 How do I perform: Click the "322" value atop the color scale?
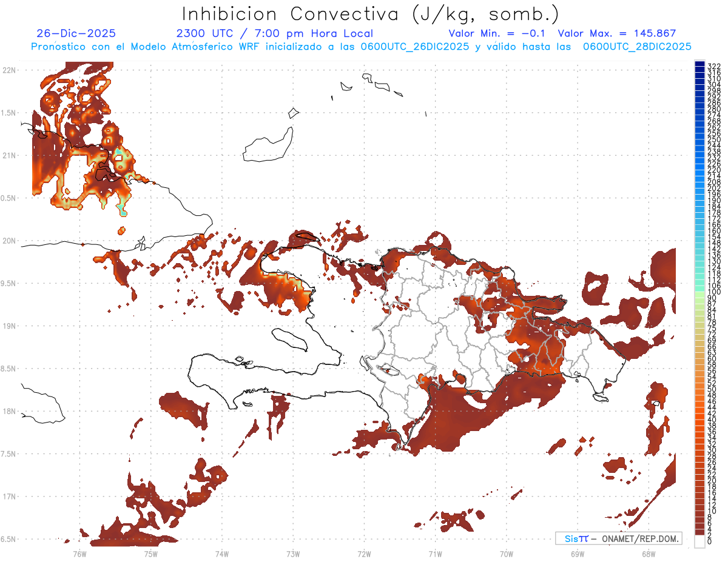tap(713, 65)
